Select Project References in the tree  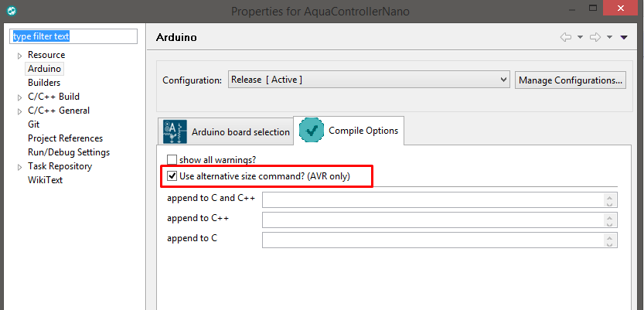[65, 138]
